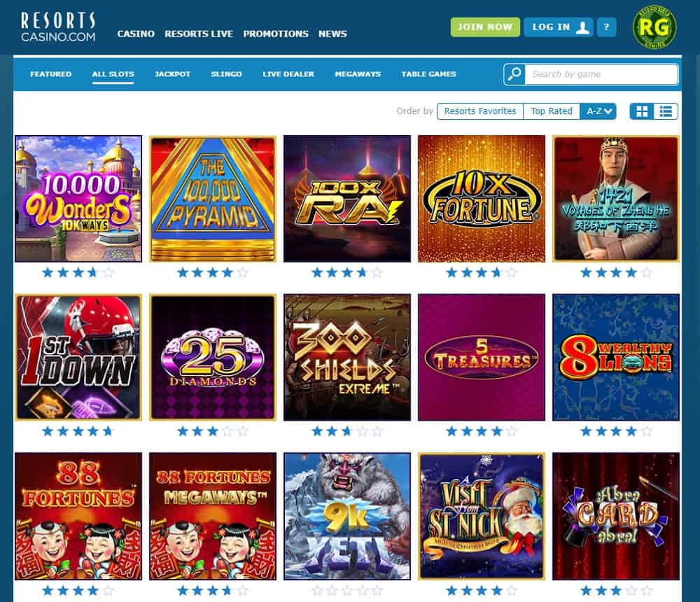Select Resorts Favorites ordering option
Screen dimensions: 700x602
[480, 111]
